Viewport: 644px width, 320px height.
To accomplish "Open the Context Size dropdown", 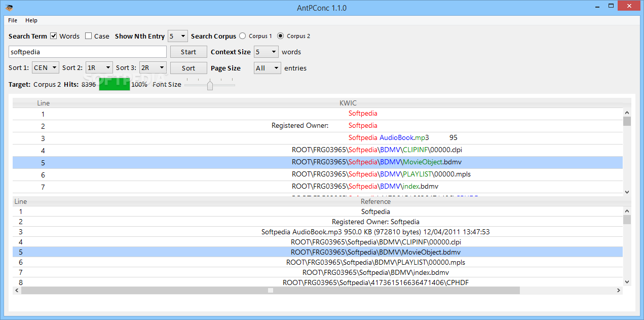I will click(266, 52).
